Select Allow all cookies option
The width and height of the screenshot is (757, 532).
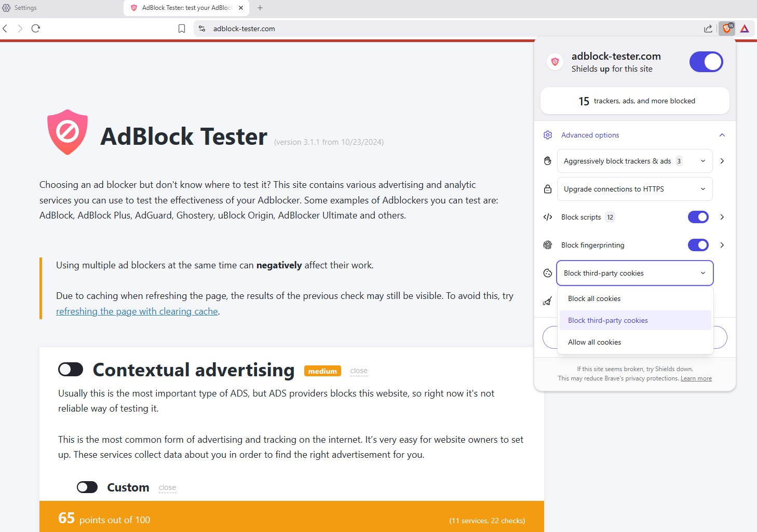[x=635, y=342]
